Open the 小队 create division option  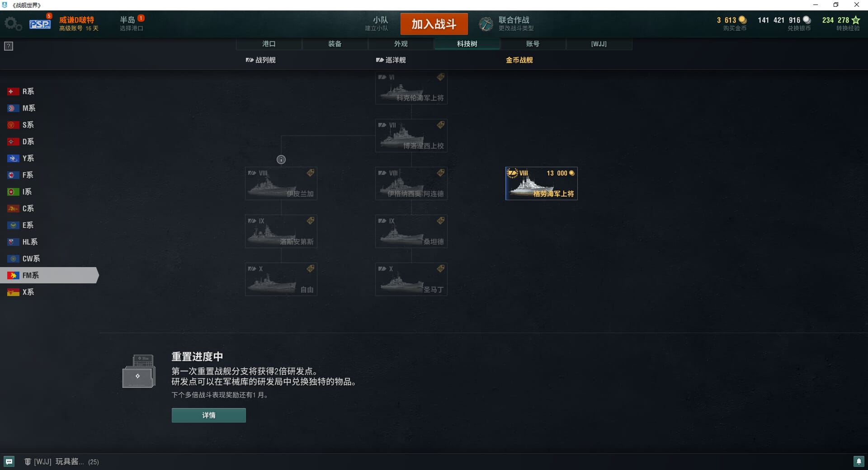pyautogui.click(x=377, y=23)
